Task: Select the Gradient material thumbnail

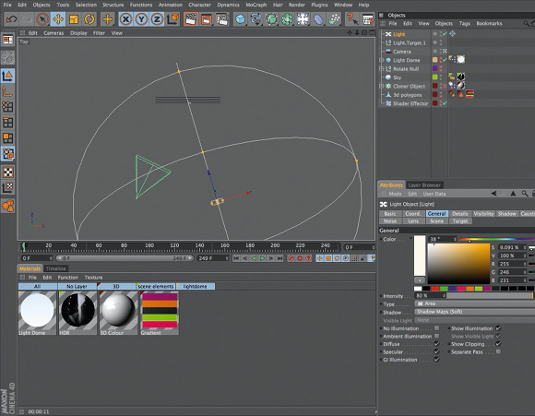Action: [159, 313]
